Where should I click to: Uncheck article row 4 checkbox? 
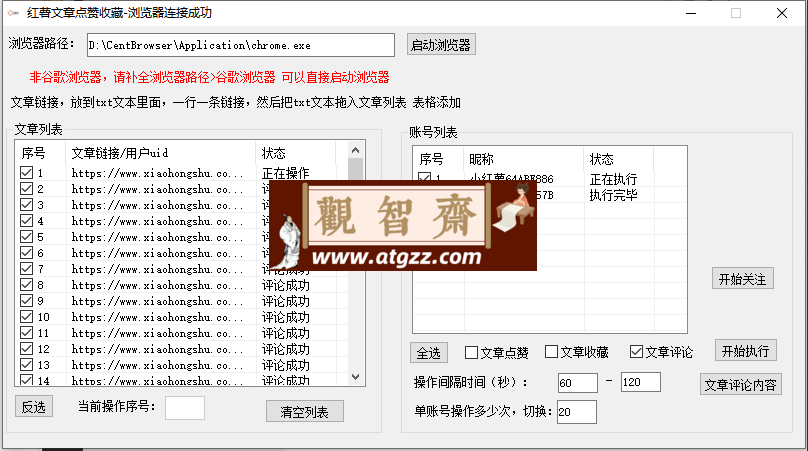(x=26, y=221)
